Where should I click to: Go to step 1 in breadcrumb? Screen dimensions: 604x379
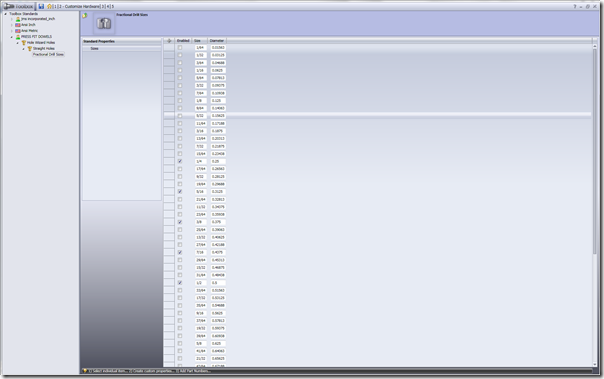coord(55,7)
